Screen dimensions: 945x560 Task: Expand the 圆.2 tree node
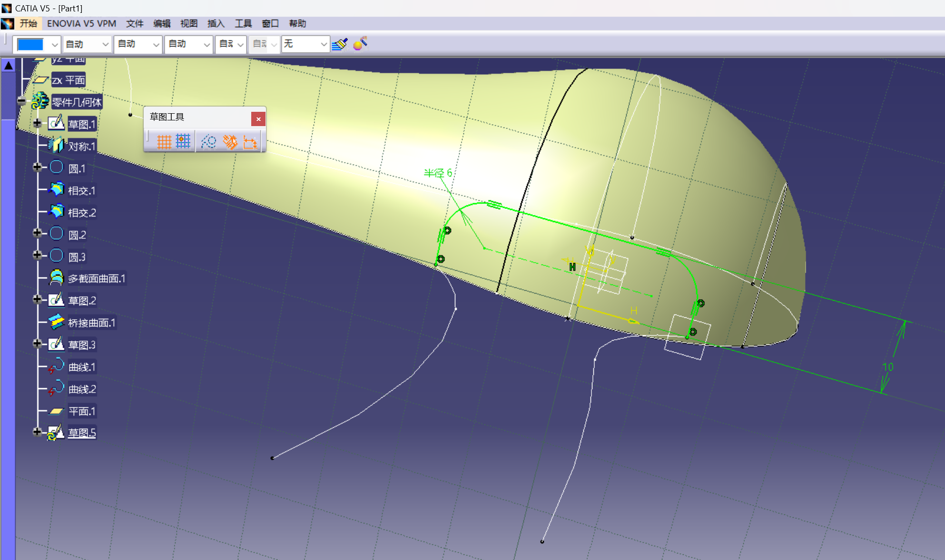coord(37,233)
